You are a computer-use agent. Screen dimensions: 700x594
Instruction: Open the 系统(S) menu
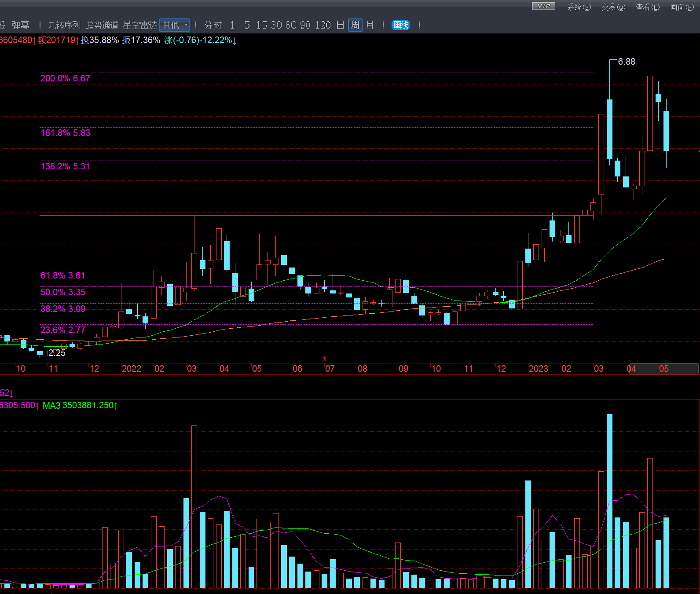(x=579, y=7)
